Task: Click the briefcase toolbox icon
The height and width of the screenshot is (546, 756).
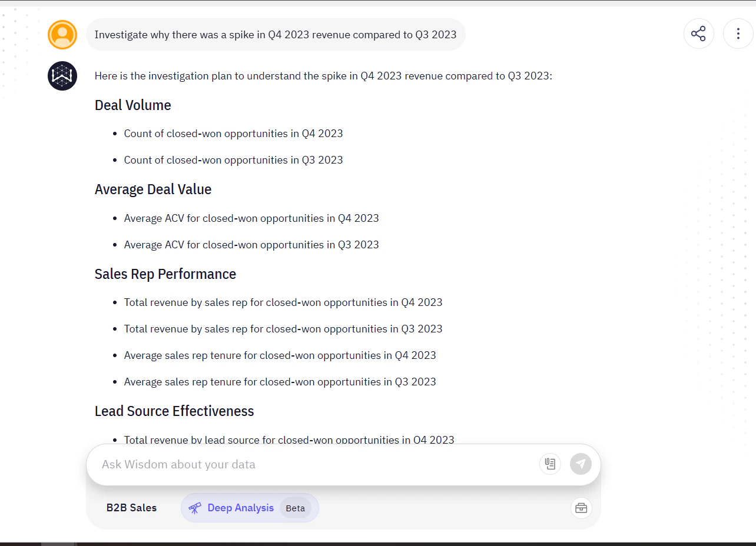Action: pyautogui.click(x=581, y=508)
